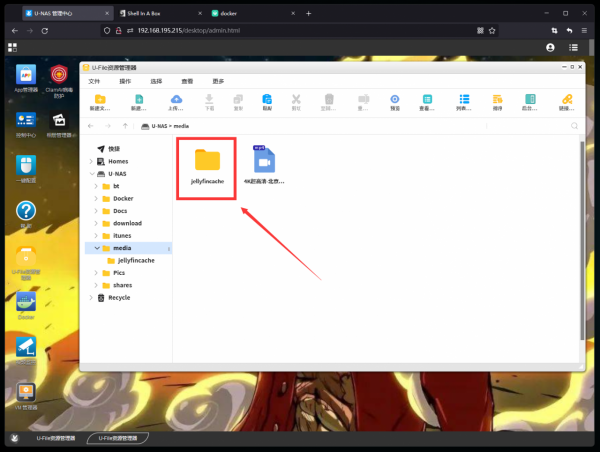
Task: Click the link chain toolbar icon
Action: [567, 100]
